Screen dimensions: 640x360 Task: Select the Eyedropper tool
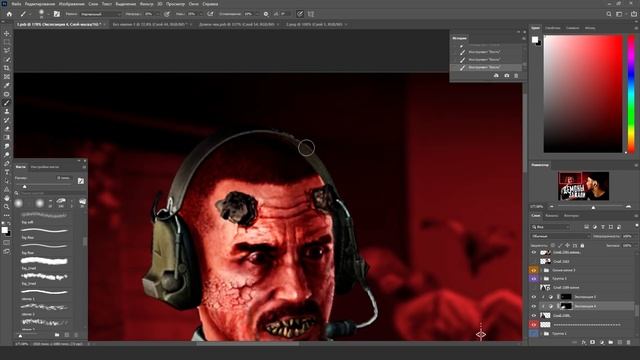point(7,85)
